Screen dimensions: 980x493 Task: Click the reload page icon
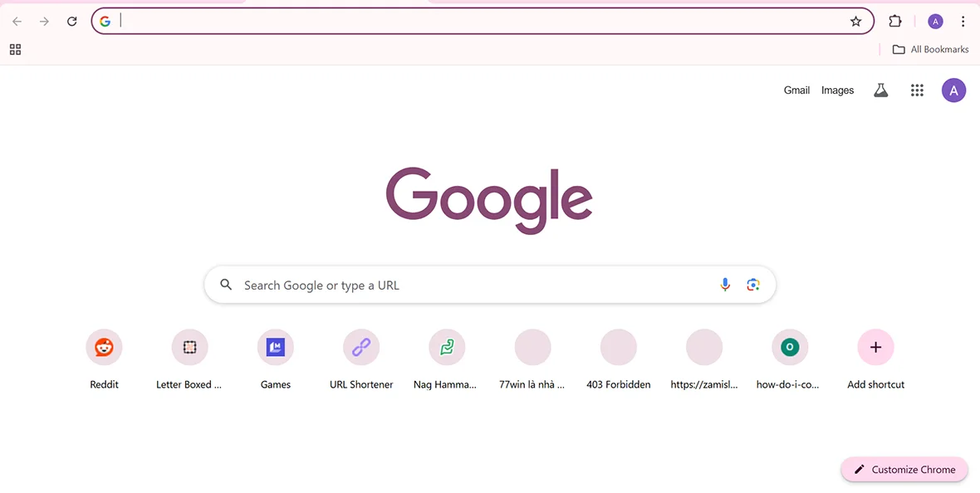[x=71, y=21]
